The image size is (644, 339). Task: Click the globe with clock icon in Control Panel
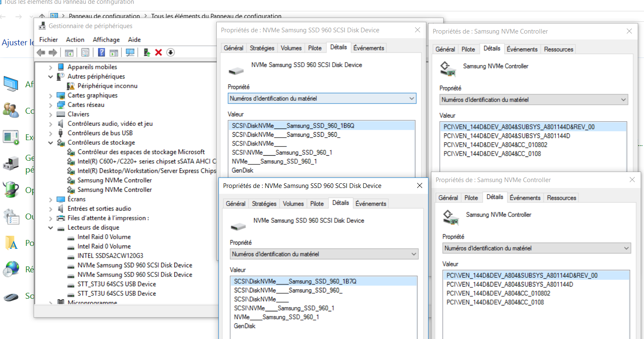[x=11, y=269]
